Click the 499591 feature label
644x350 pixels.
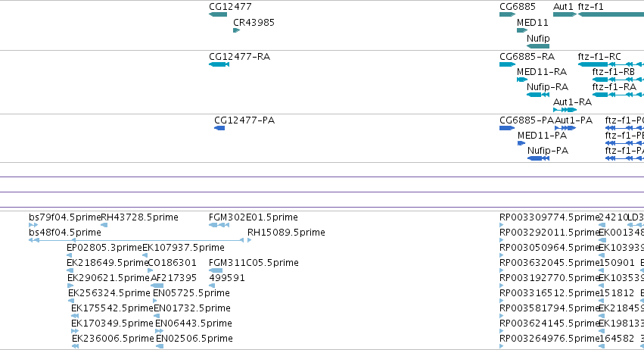(227, 278)
